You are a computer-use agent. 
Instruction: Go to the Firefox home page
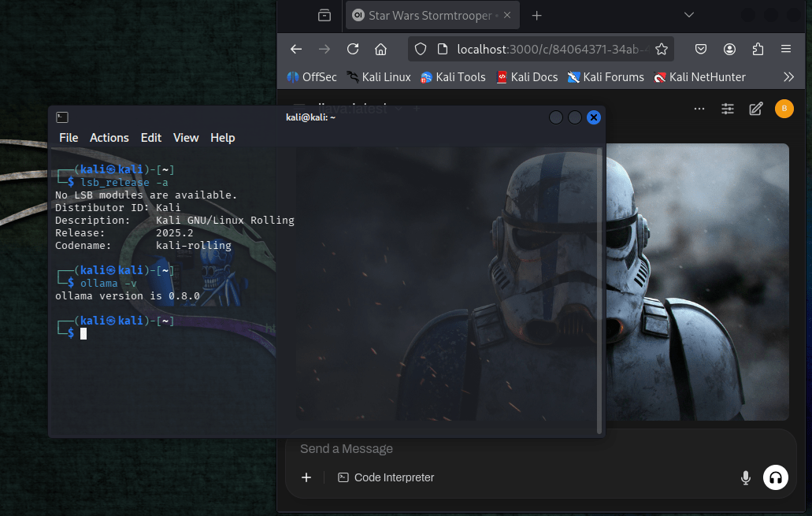pyautogui.click(x=380, y=49)
